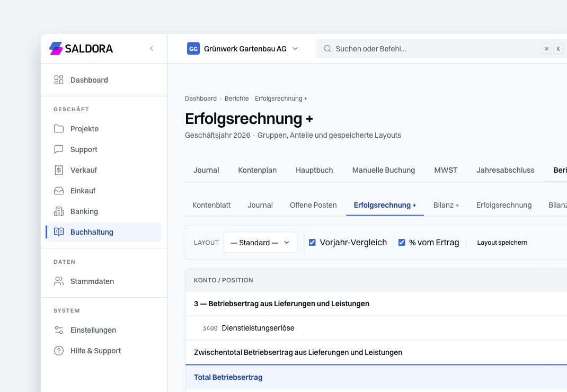
Task: Open Berichte in the breadcrumb
Action: 236,99
